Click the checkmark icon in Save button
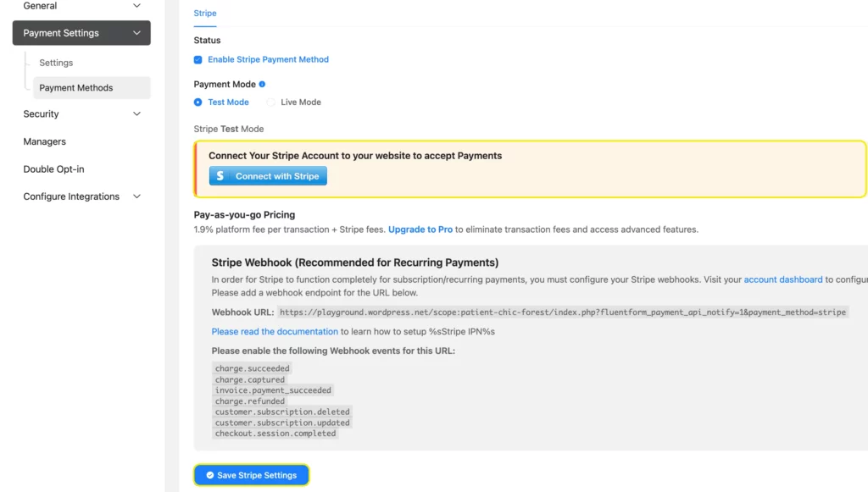The image size is (868, 492). click(x=210, y=475)
